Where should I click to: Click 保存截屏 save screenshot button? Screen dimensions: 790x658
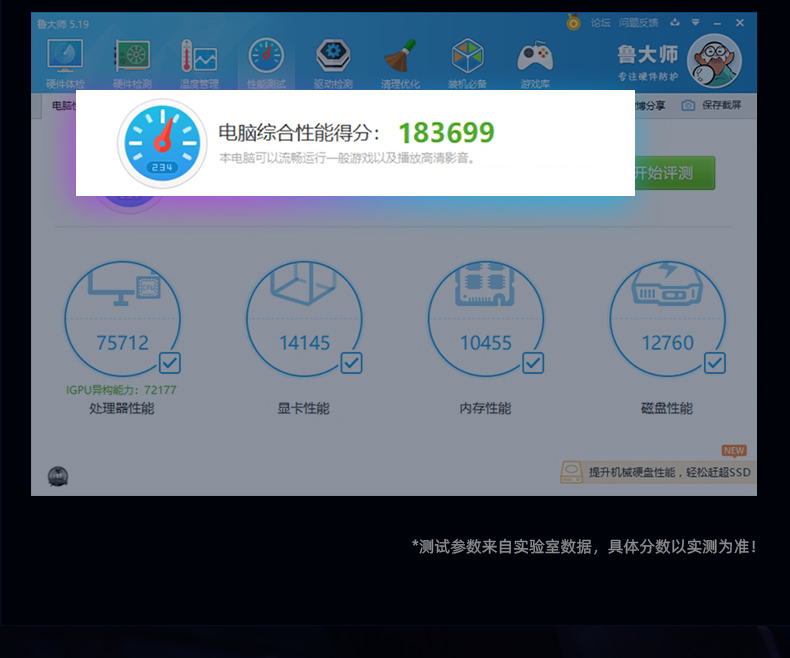pos(711,105)
